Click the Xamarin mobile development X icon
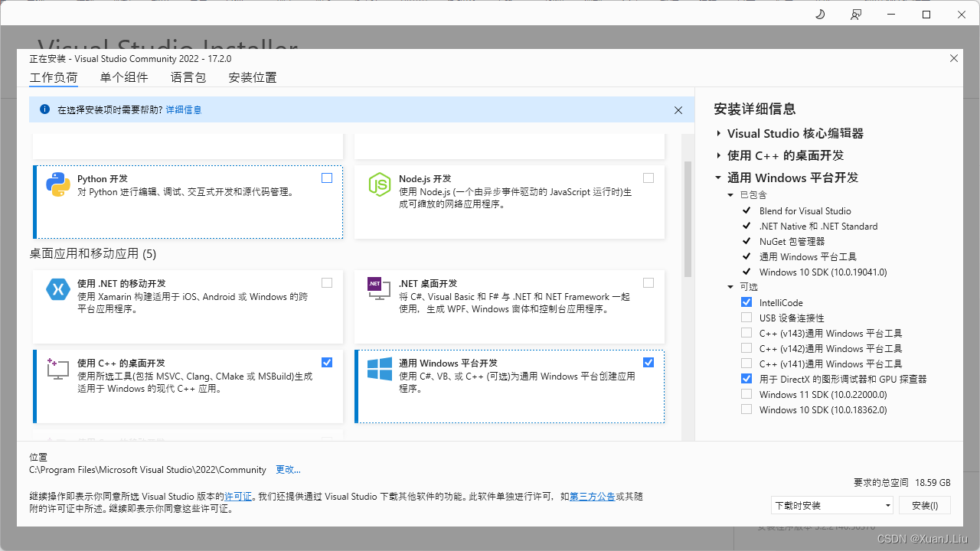Screen dimensions: 980x551 click(58, 289)
